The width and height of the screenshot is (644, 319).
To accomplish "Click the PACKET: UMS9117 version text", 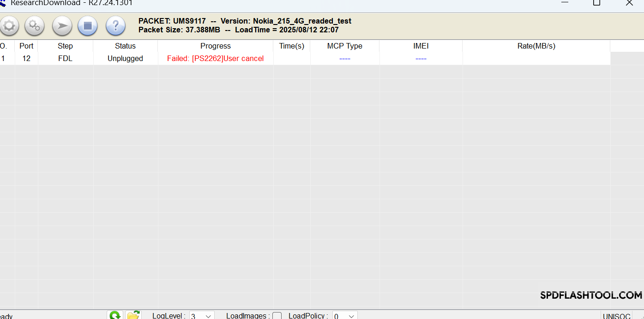I will [245, 21].
